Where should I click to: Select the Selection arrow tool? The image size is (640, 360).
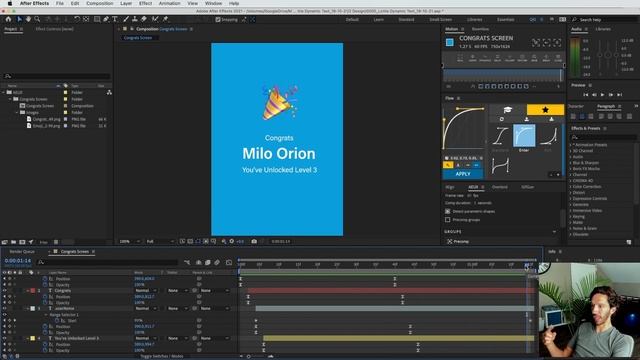[x=19, y=19]
